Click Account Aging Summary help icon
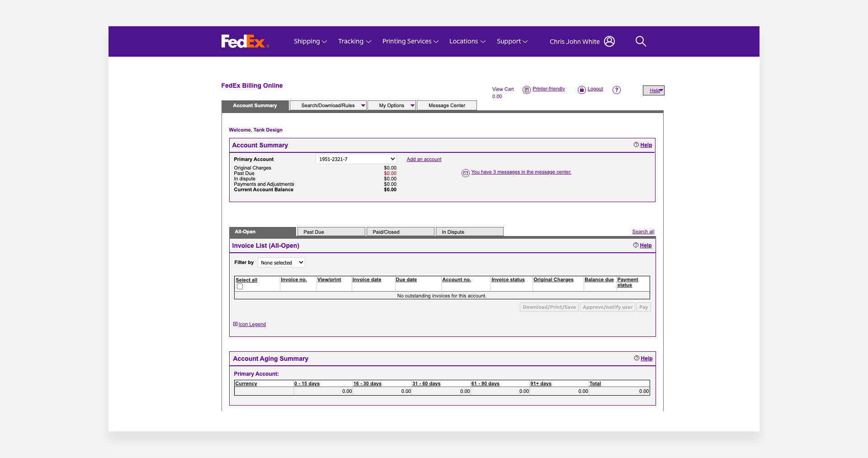868x458 pixels. pyautogui.click(x=637, y=358)
